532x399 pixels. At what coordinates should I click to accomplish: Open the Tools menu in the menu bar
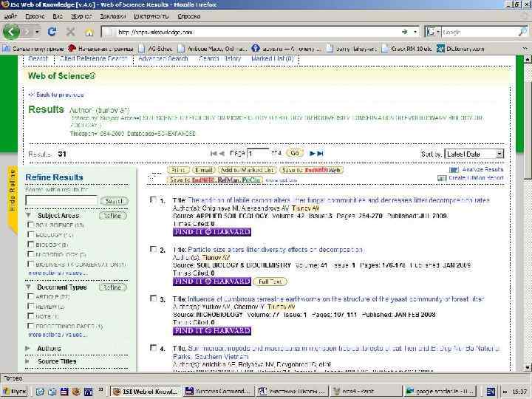click(151, 16)
